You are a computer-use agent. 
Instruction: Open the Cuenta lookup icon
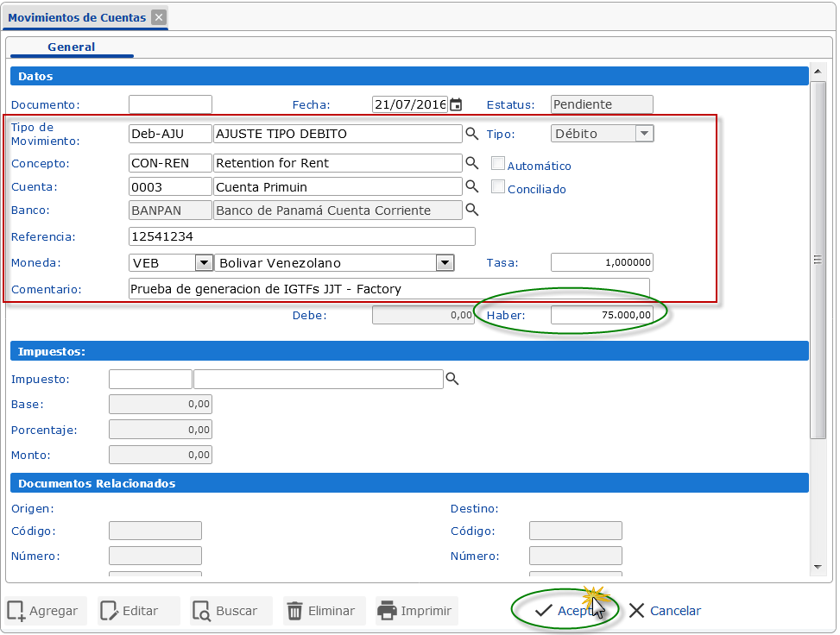[472, 185]
